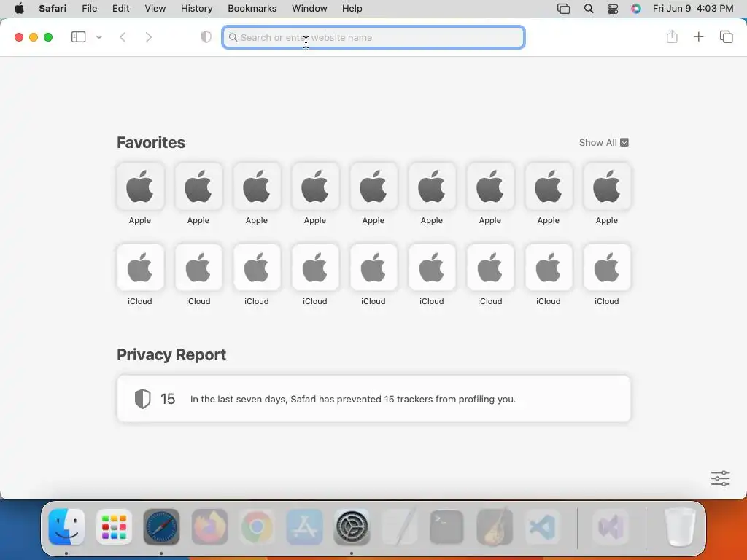747x560 pixels.
Task: Open System Settings gear in Dock
Action: (x=352, y=526)
